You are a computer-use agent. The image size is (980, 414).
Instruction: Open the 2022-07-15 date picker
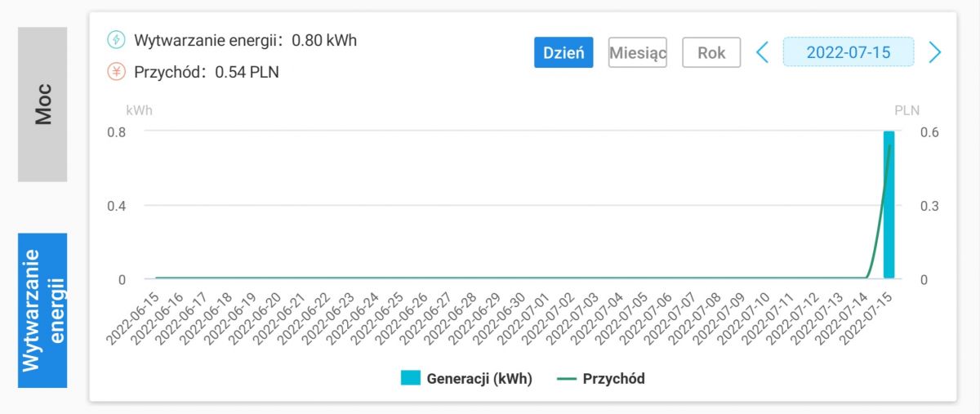click(849, 53)
